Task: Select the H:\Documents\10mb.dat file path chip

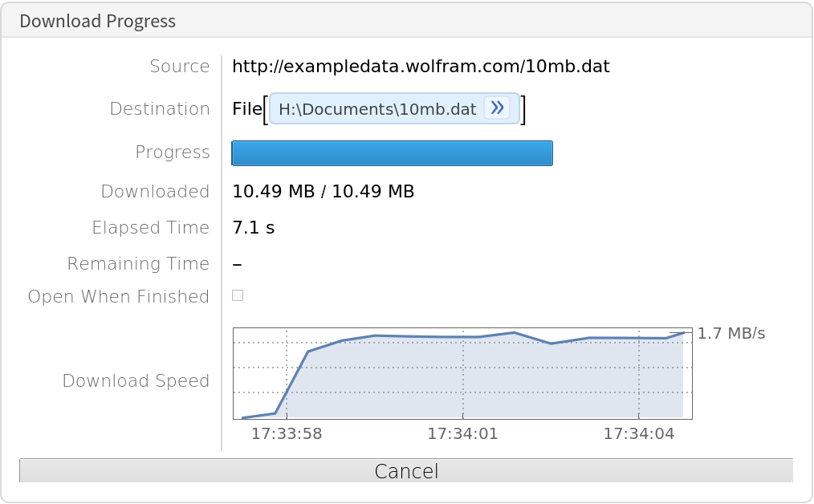Action: point(377,109)
